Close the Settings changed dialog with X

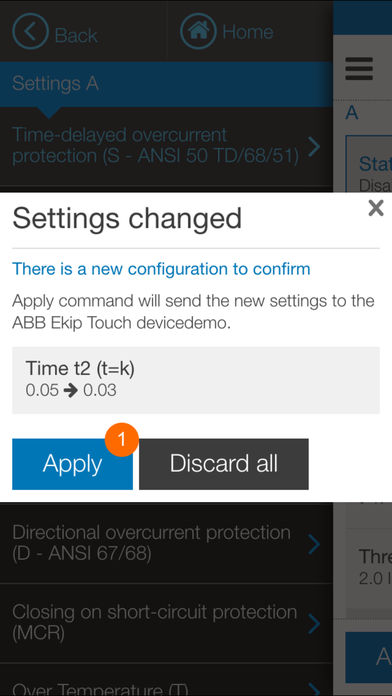(x=376, y=208)
